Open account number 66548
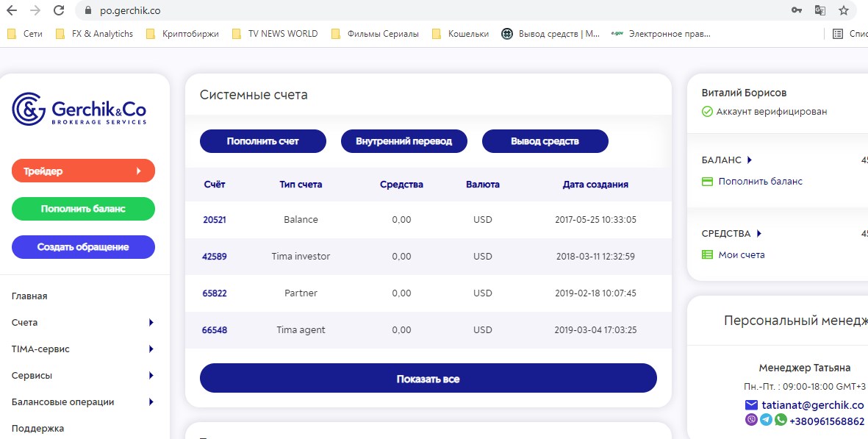 point(214,330)
